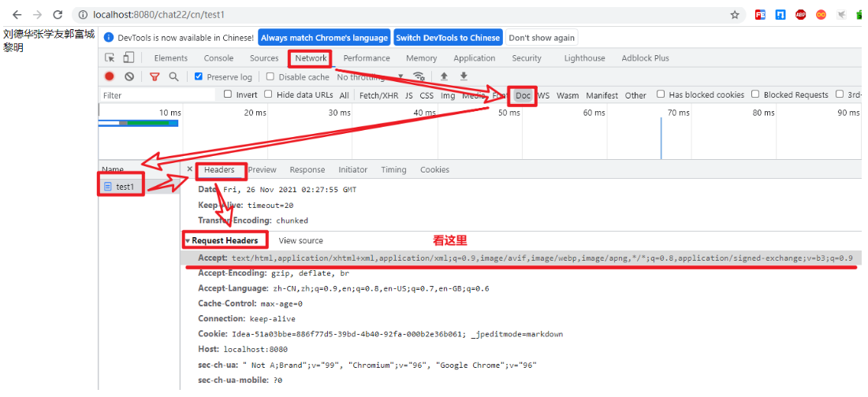Toggle the device toolbar icon
The height and width of the screenshot is (397, 868).
[129, 58]
